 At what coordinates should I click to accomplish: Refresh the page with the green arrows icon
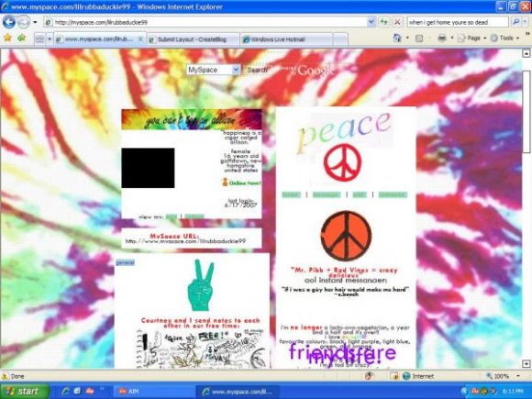[383, 22]
